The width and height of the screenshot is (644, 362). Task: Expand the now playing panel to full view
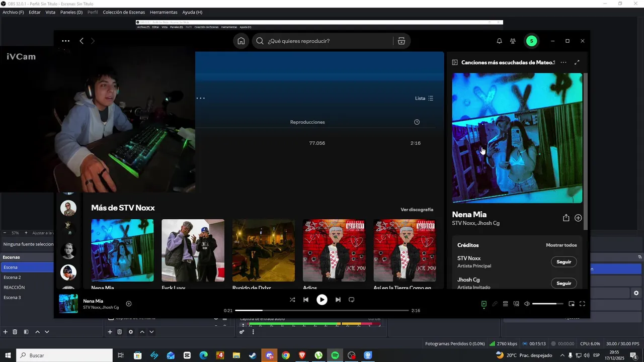[x=577, y=62]
